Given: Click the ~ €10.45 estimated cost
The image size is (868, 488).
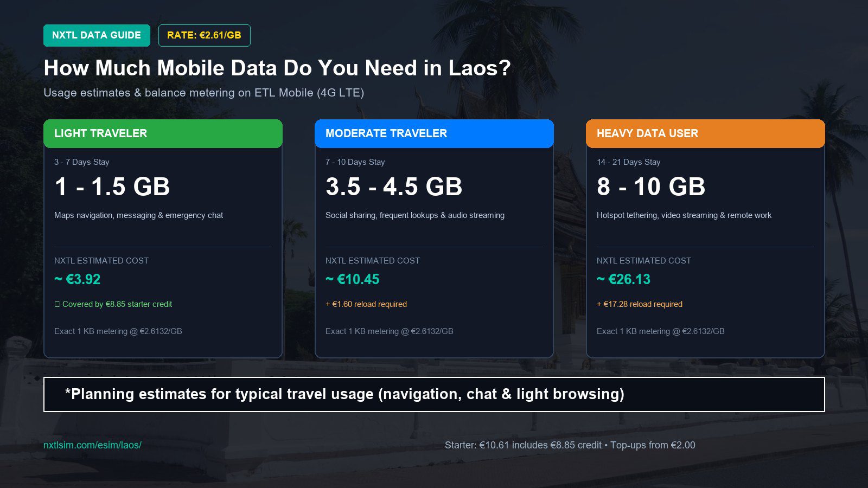Looking at the screenshot, I should [x=353, y=279].
